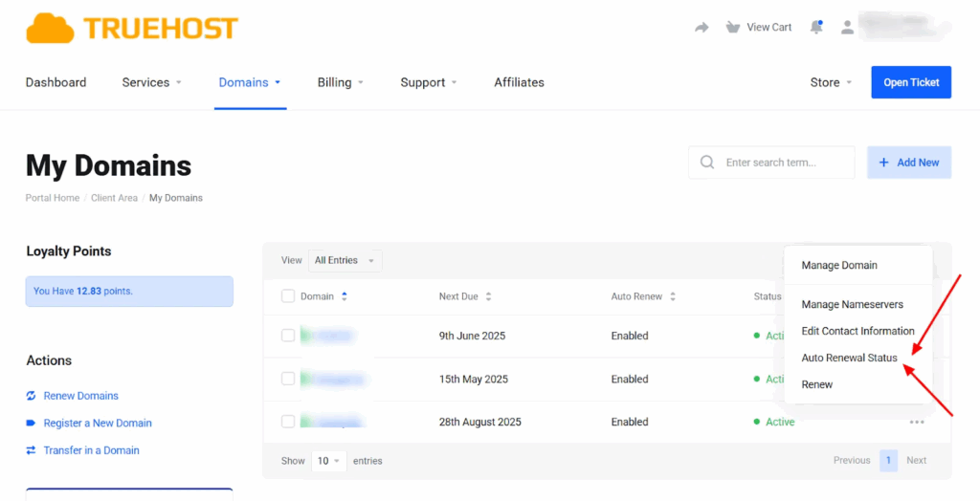980x501 pixels.
Task: Click the Next pagination button
Action: (x=916, y=461)
